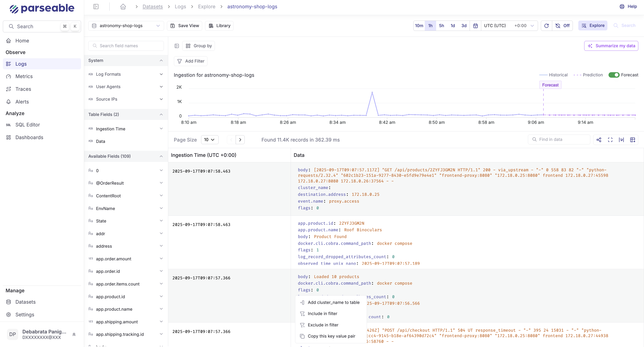Open the Page Size dropdown
The width and height of the screenshot is (644, 347).
point(209,140)
